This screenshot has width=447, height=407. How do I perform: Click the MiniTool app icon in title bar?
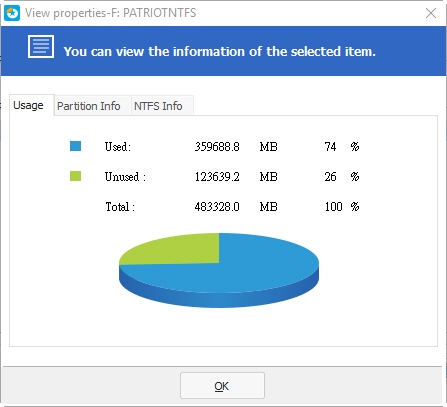[12, 13]
